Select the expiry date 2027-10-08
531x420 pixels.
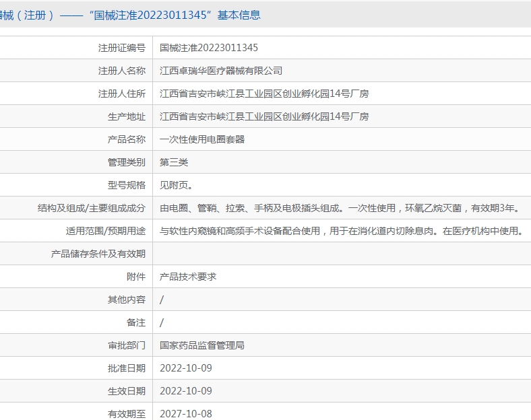(186, 414)
